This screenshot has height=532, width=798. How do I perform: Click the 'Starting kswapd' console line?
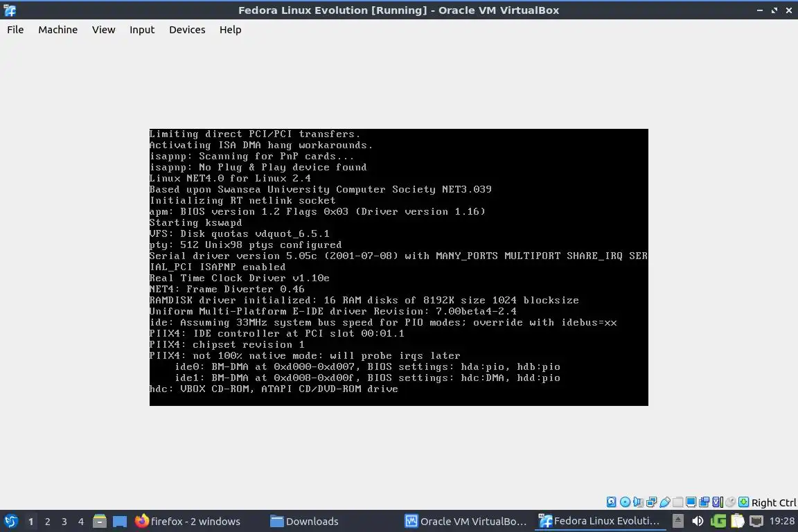point(195,222)
